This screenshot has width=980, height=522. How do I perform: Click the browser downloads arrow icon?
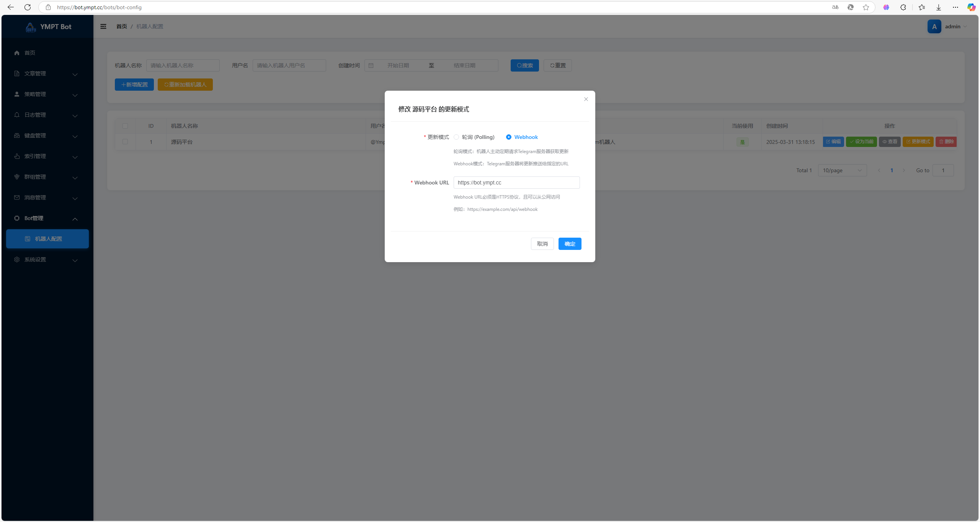(x=939, y=7)
